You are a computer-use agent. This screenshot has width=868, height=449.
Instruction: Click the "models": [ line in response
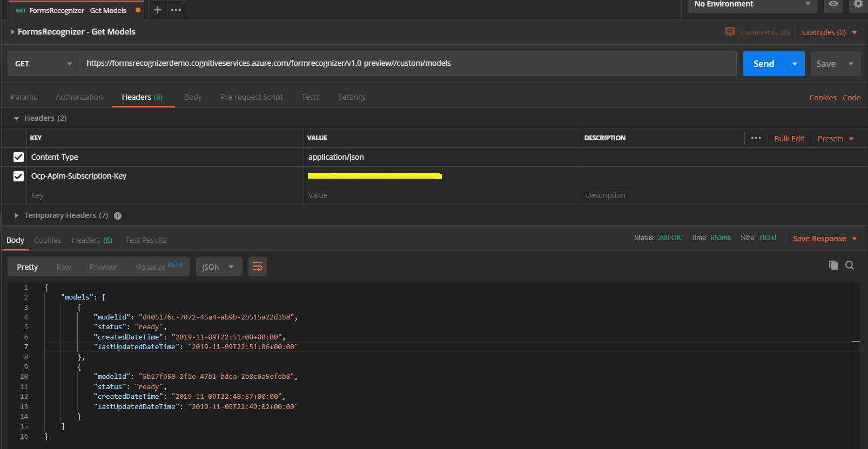point(83,297)
